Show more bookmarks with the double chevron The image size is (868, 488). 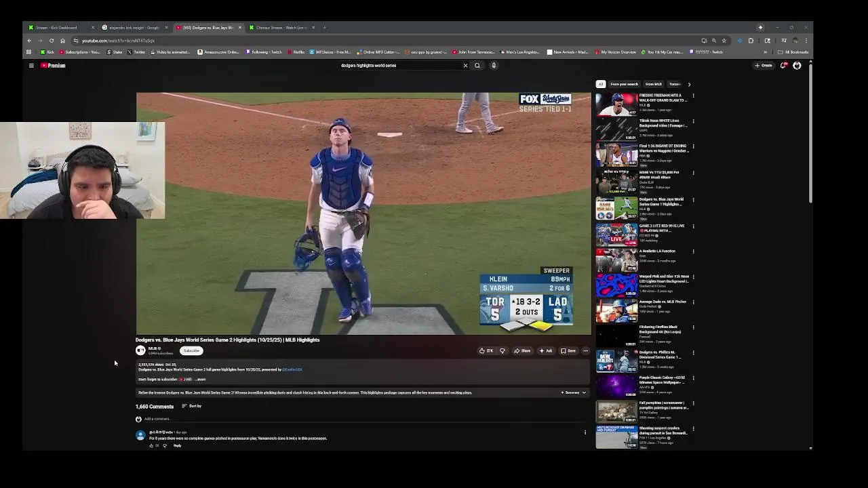766,52
